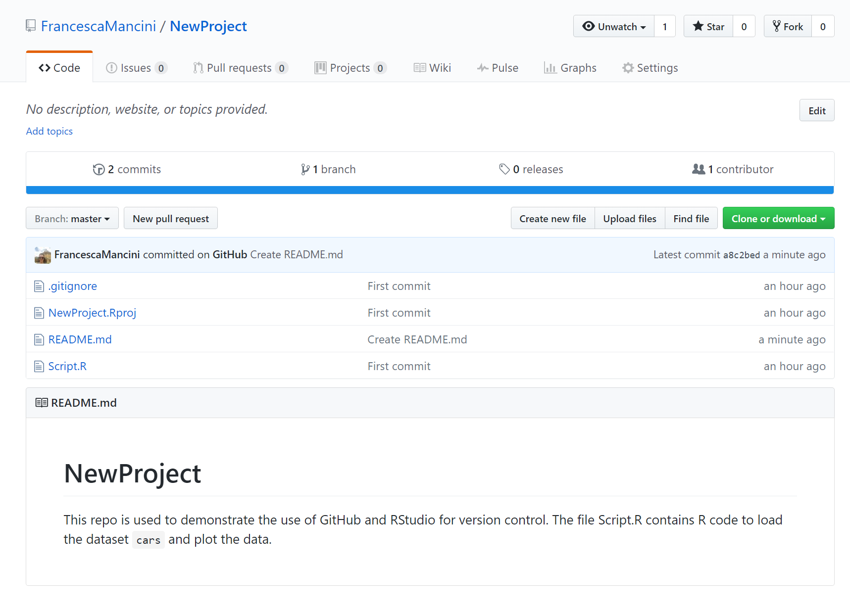The image size is (850, 616).
Task: Open the Pull requests tab
Action: click(x=241, y=68)
